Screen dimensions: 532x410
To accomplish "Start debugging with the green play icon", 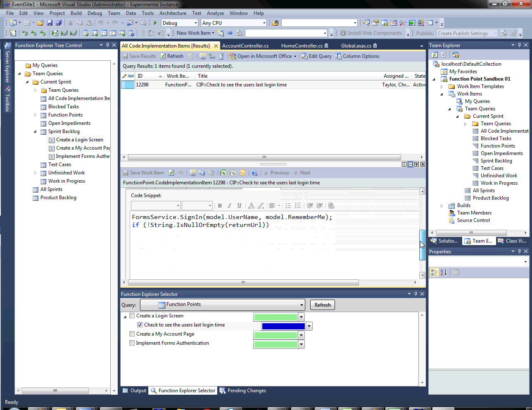I will (155, 23).
